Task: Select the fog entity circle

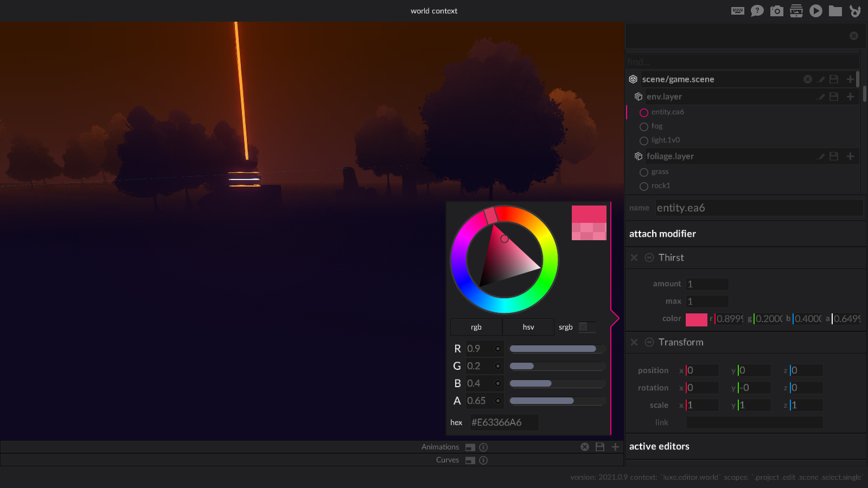Action: pyautogui.click(x=644, y=126)
